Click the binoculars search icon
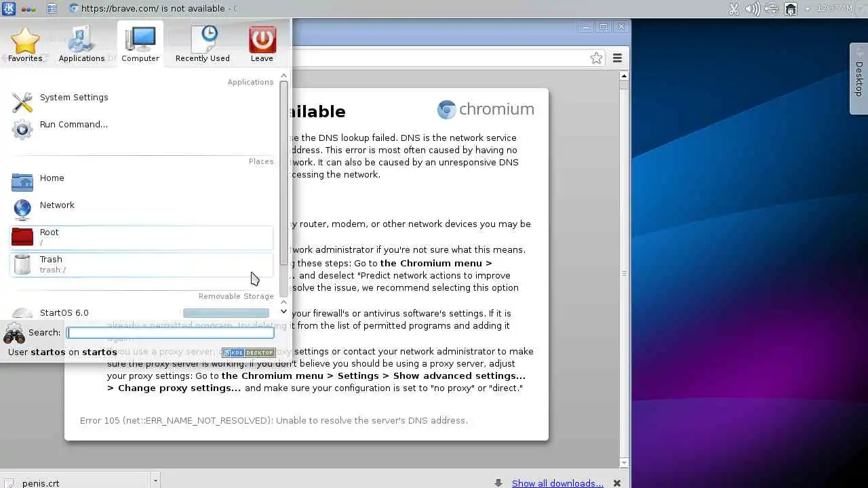This screenshot has height=488, width=868. [x=14, y=333]
